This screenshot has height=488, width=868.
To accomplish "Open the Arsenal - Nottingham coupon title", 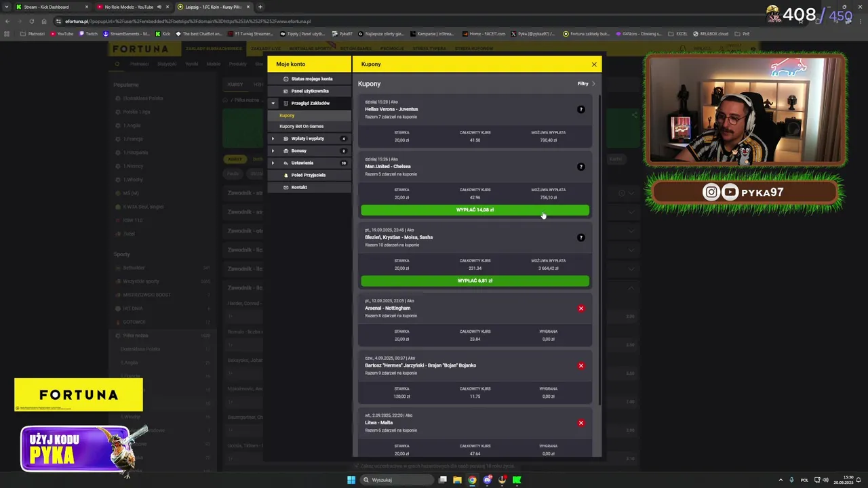I will pos(387,308).
